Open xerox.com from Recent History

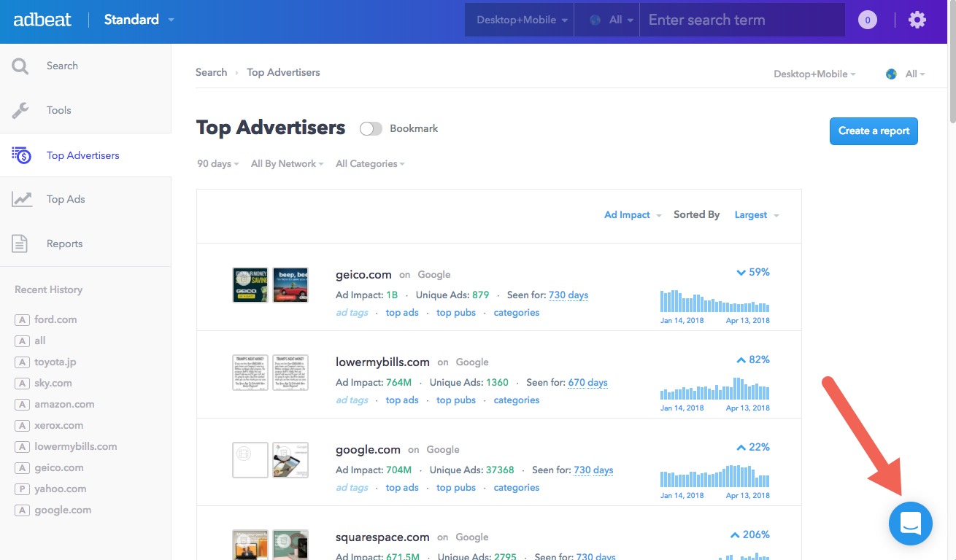58,425
